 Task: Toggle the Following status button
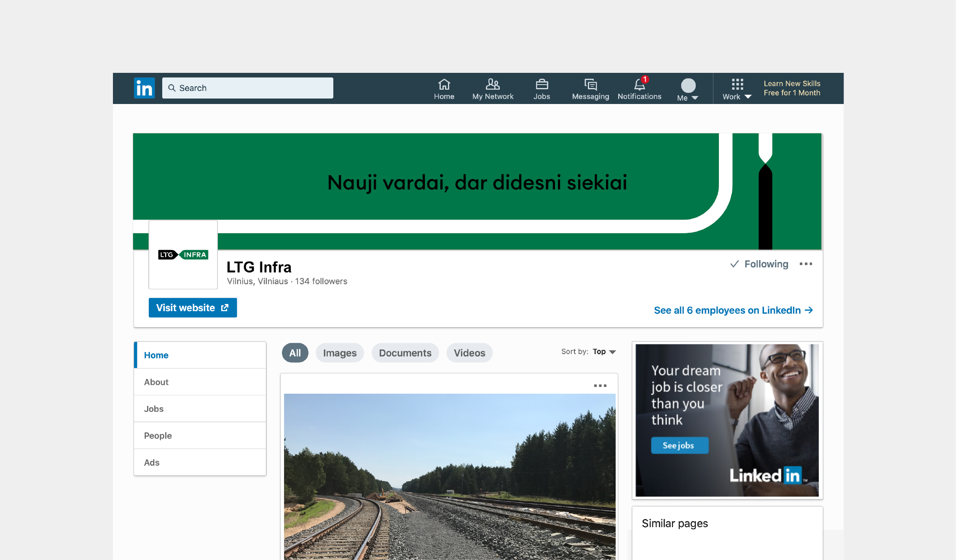click(x=759, y=264)
